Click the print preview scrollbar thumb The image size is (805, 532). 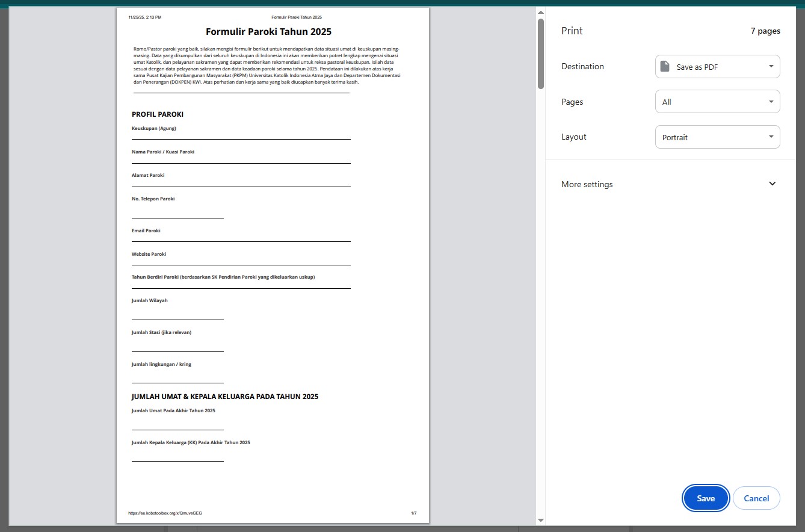pyautogui.click(x=540, y=54)
